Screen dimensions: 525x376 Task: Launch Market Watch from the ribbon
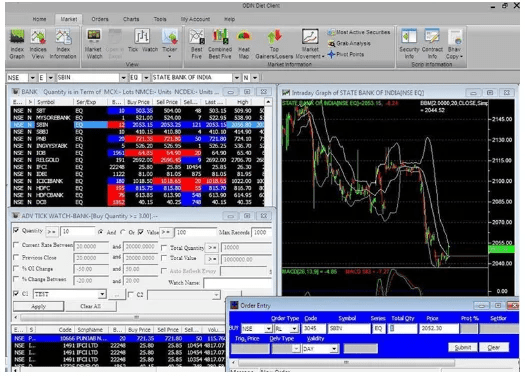click(x=94, y=44)
